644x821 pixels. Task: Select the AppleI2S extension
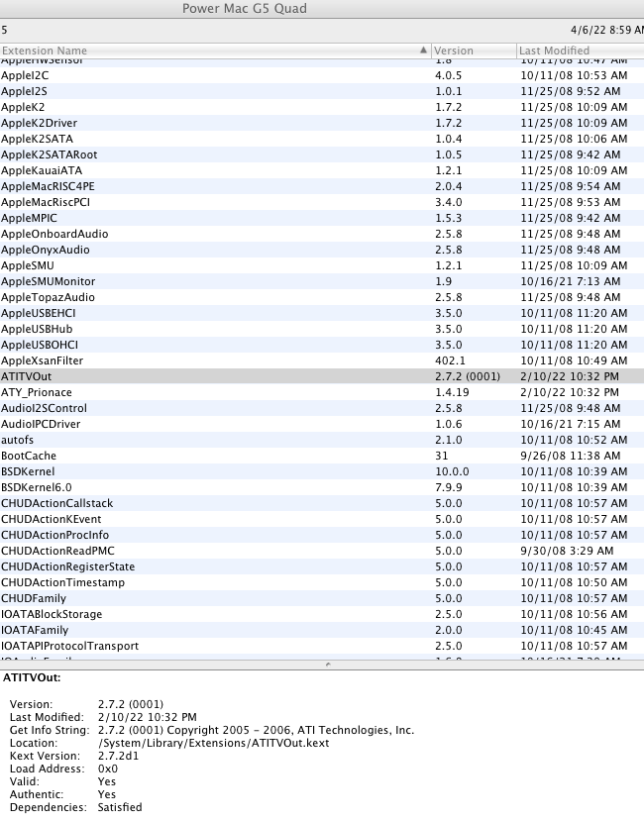pos(322,91)
